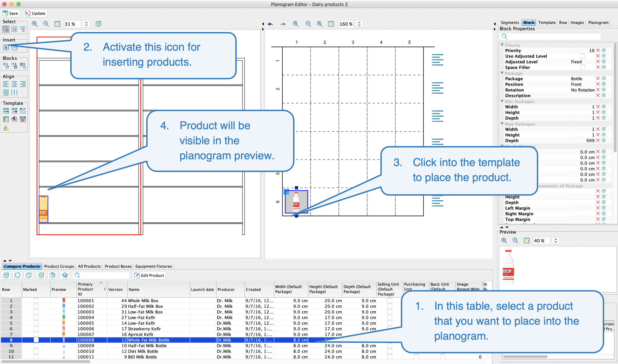Viewport: 618px width, 364px height.
Task: Click the Update button
Action: pos(35,13)
